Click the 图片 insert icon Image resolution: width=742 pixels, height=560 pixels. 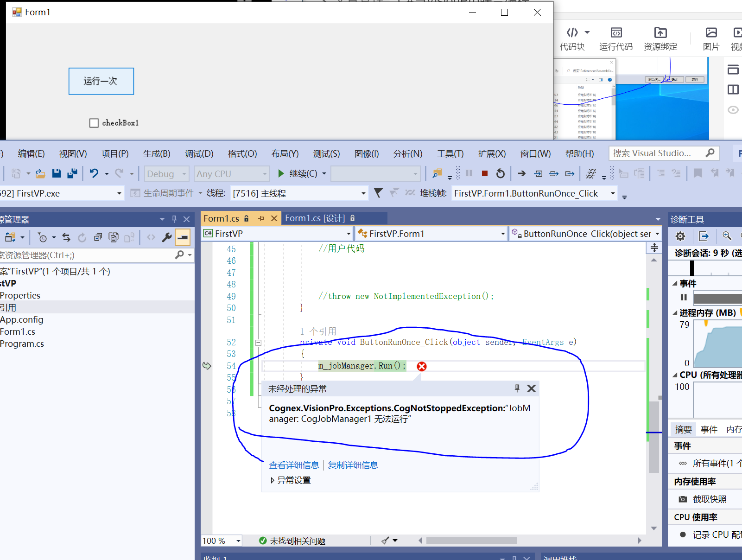711,39
